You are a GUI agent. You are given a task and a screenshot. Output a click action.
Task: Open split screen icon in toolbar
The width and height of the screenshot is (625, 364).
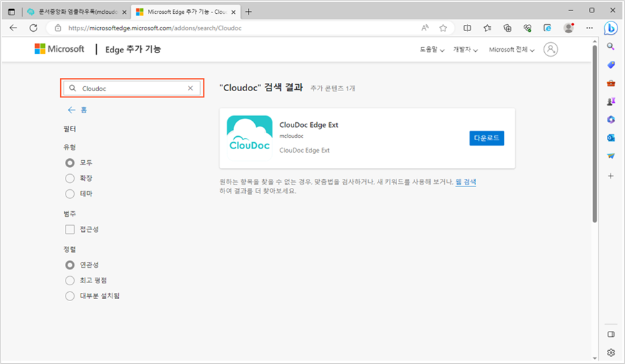click(467, 28)
